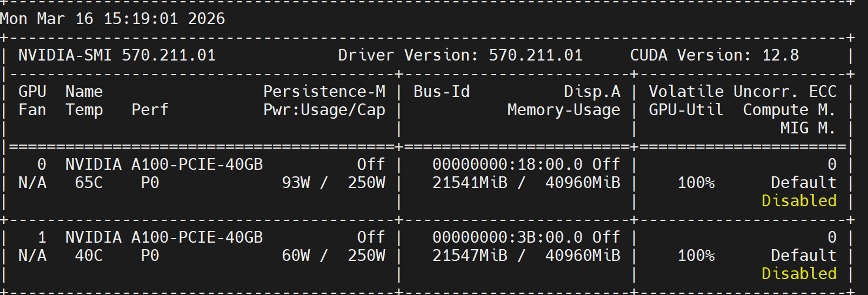Click memory value '21547MiB'

pyautogui.click(x=470, y=256)
